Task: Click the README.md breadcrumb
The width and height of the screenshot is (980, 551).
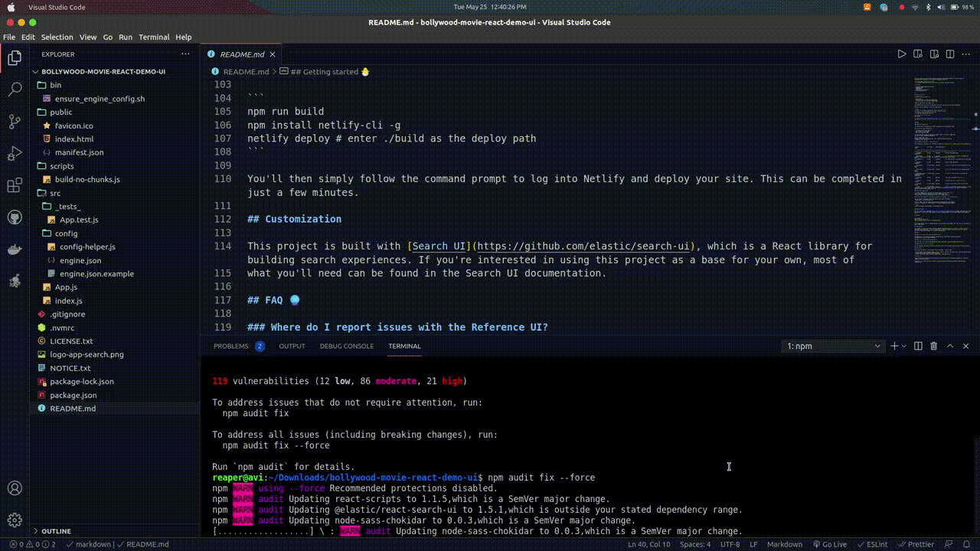Action: pyautogui.click(x=239, y=71)
